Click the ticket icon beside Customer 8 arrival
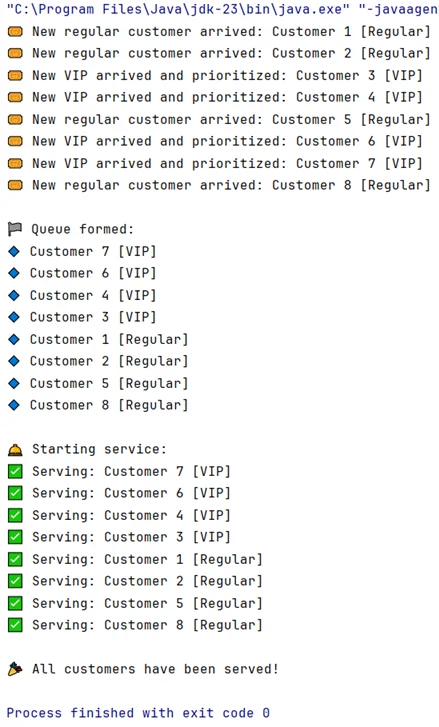The height and width of the screenshot is (727, 439). [x=15, y=185]
